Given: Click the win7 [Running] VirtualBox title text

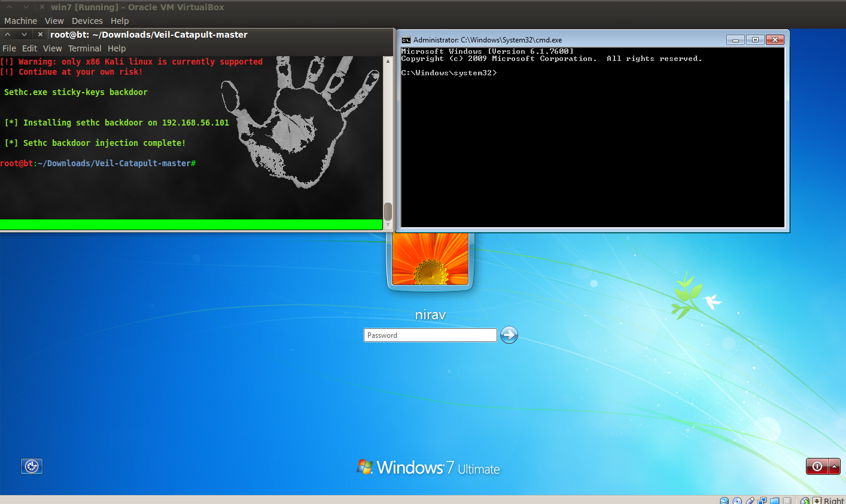Looking at the screenshot, I should 138,7.
